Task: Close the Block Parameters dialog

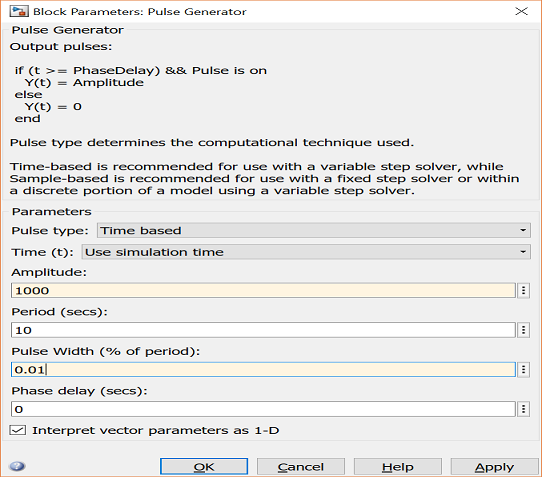Action: pos(521,11)
